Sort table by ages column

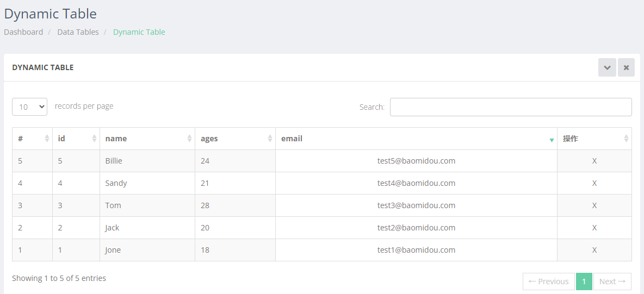236,139
